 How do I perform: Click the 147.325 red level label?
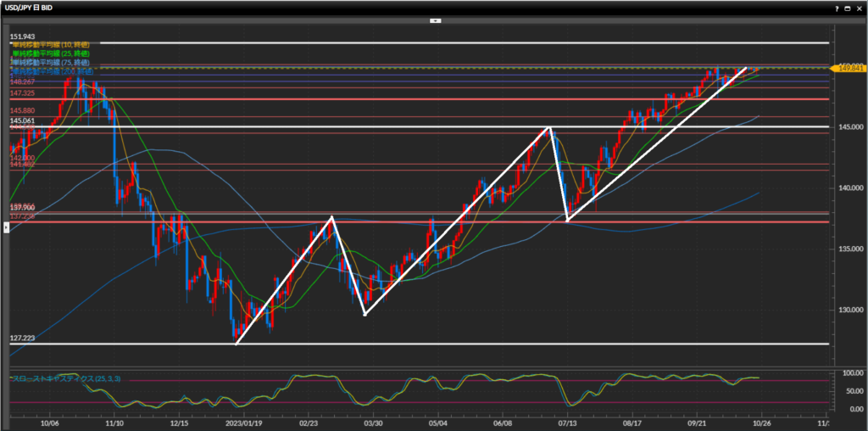click(22, 92)
